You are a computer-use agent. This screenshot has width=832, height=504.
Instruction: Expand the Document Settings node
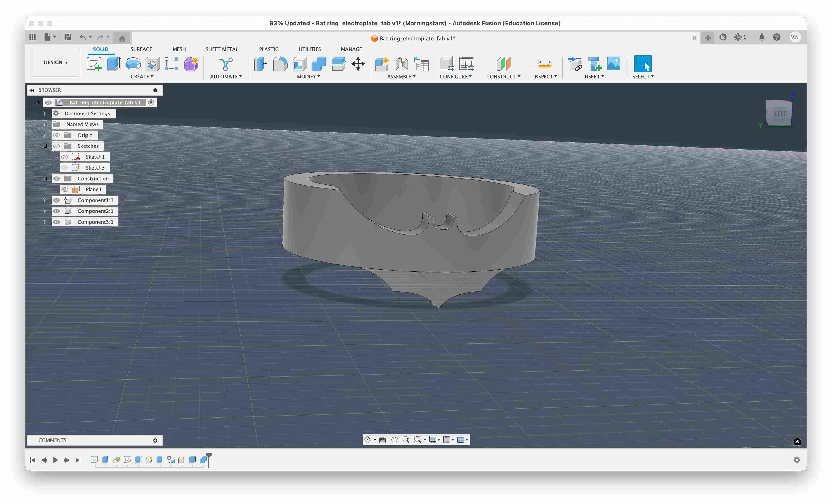pos(45,113)
